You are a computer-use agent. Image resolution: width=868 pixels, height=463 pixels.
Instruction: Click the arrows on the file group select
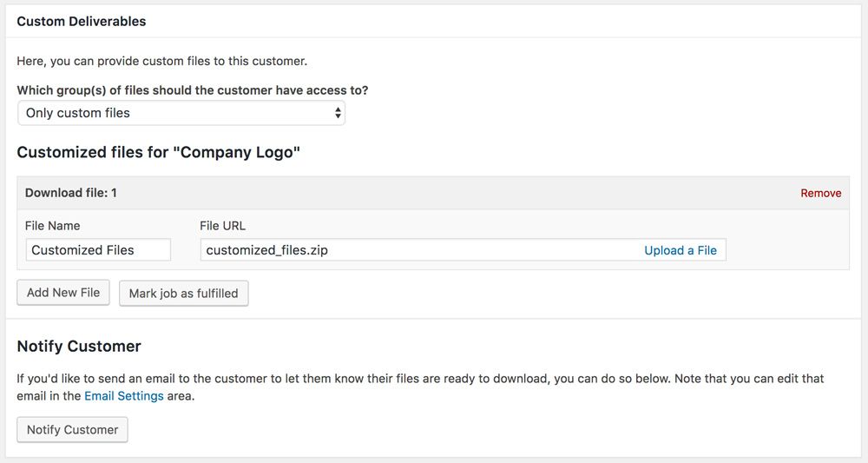click(x=338, y=113)
